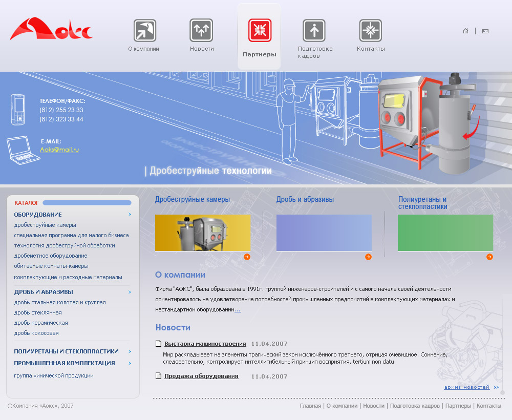512x420 pixels.
Task: Open специальная программа для малого бизнеса
Action: coord(71,235)
